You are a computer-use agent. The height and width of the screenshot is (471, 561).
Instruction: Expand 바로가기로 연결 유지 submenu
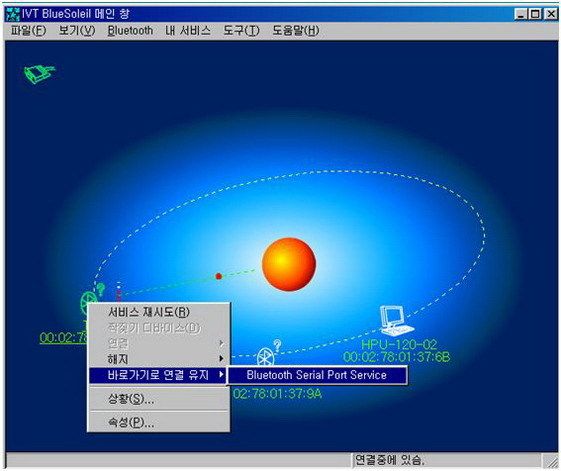coord(158,375)
